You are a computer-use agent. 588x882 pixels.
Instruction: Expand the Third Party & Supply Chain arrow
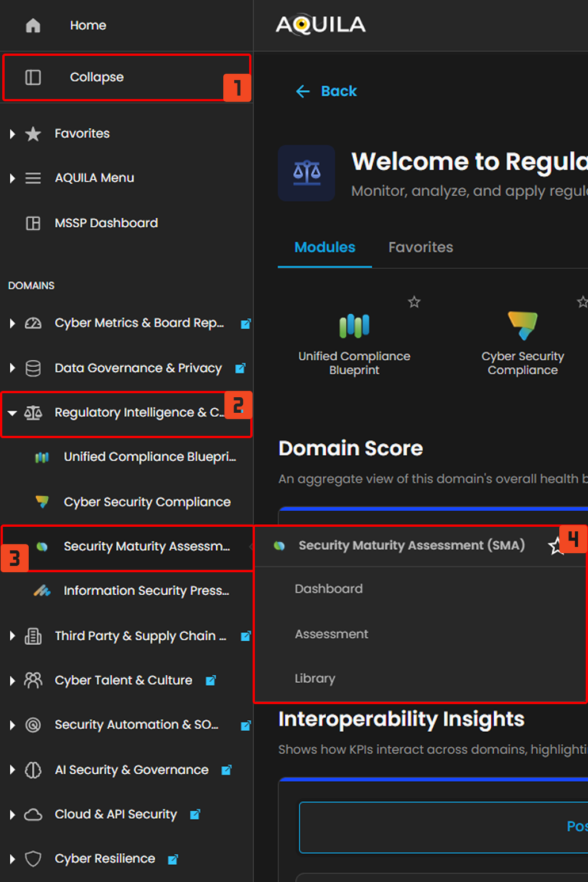click(12, 636)
